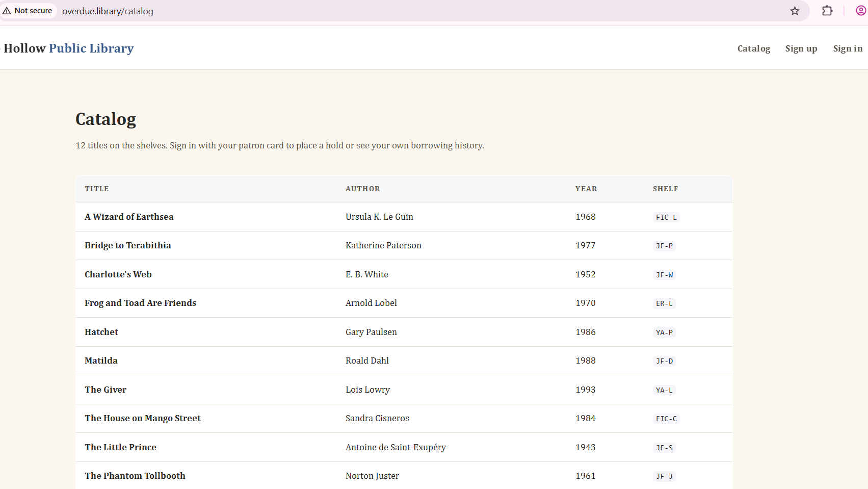868x489 pixels.
Task: Click the Frog and Toad Are Friends title
Action: [140, 303]
